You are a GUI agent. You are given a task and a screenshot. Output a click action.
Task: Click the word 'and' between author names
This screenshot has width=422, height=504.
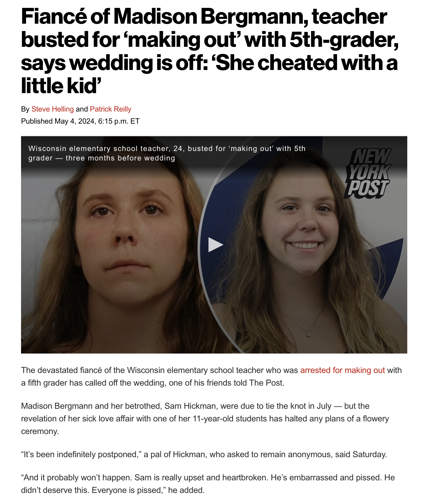pyautogui.click(x=82, y=109)
